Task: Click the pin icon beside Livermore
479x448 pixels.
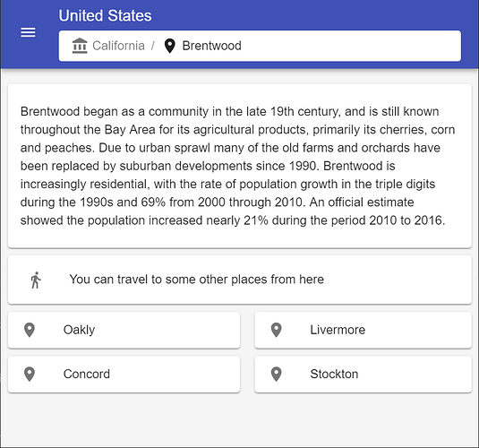Action: point(276,330)
